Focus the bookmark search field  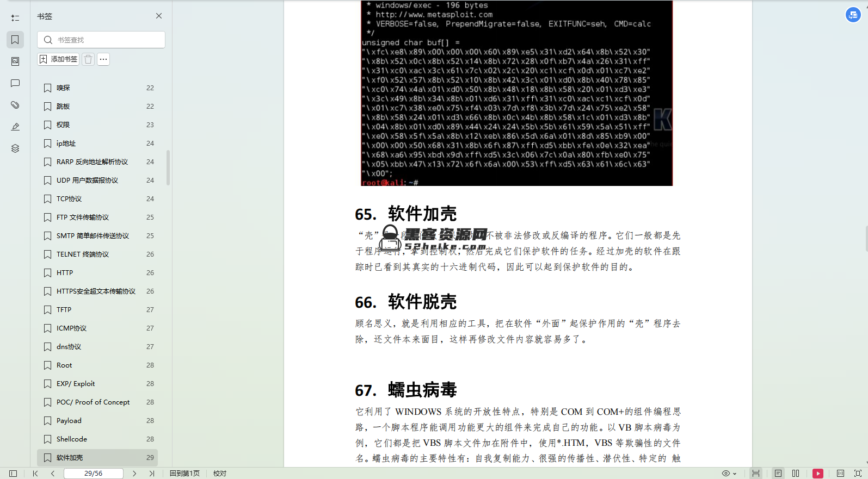101,40
